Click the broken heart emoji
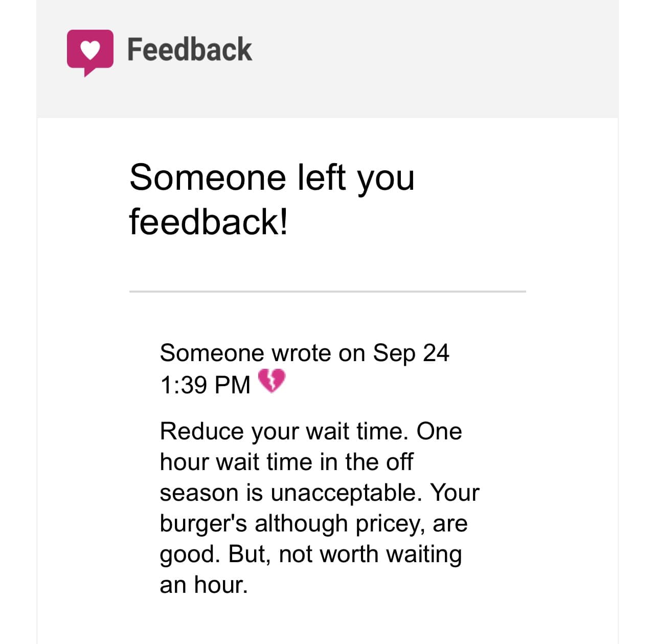The width and height of the screenshot is (656, 644). click(x=271, y=382)
